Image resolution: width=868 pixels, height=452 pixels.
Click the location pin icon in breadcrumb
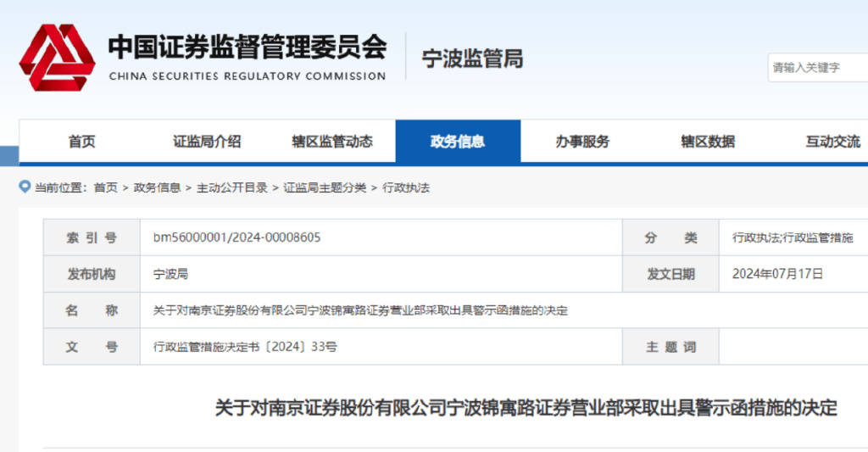(25, 187)
